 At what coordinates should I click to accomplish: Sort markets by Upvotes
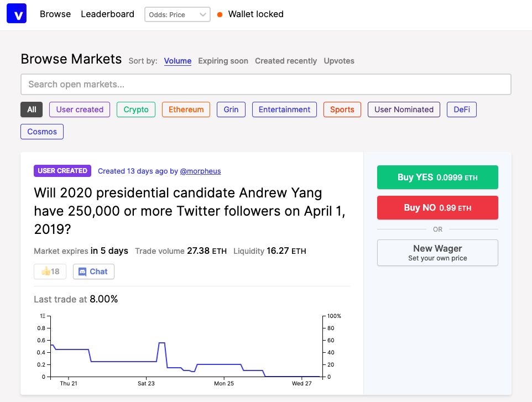[x=339, y=61]
